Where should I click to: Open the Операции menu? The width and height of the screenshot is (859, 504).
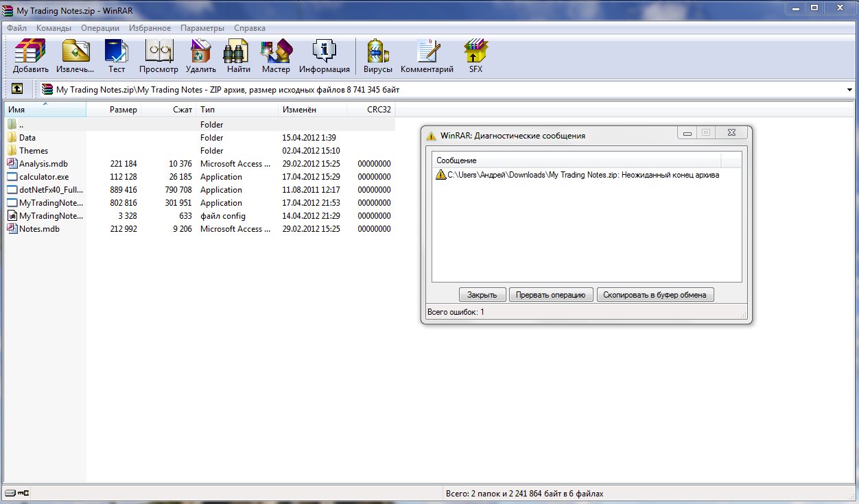pos(100,28)
